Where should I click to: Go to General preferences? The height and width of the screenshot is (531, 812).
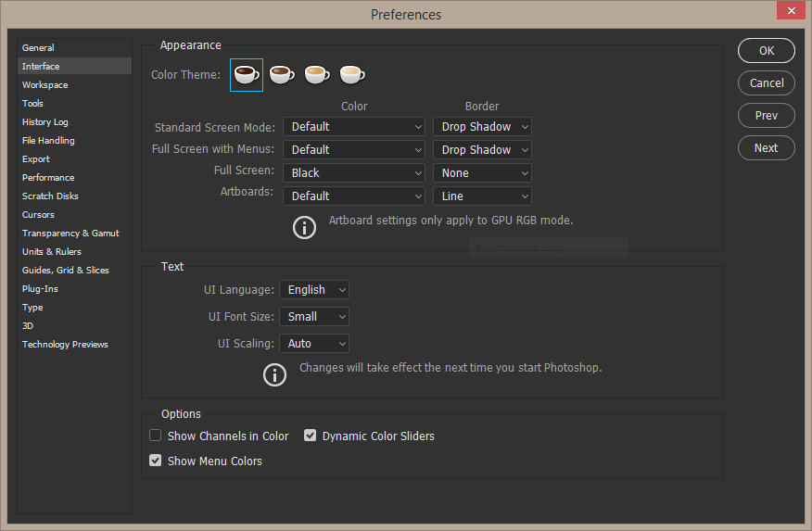[x=74, y=47]
